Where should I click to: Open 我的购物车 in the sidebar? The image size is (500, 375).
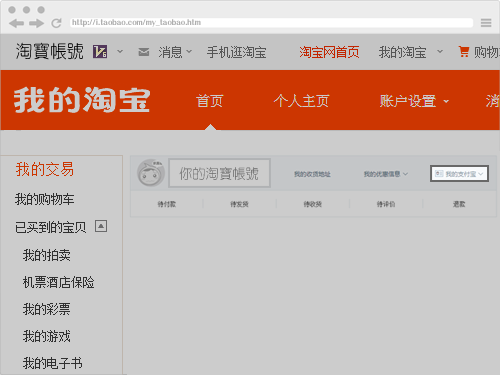coord(44,199)
